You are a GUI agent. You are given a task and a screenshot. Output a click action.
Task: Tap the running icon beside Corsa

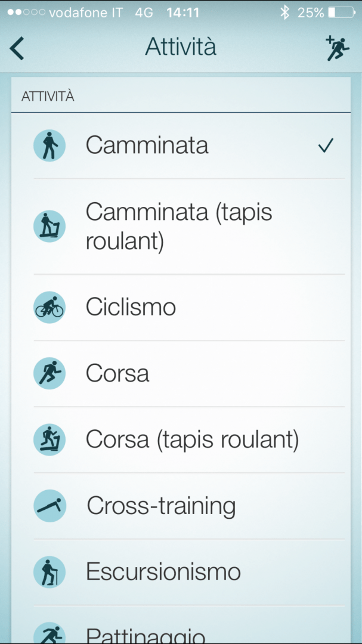pos(49,374)
